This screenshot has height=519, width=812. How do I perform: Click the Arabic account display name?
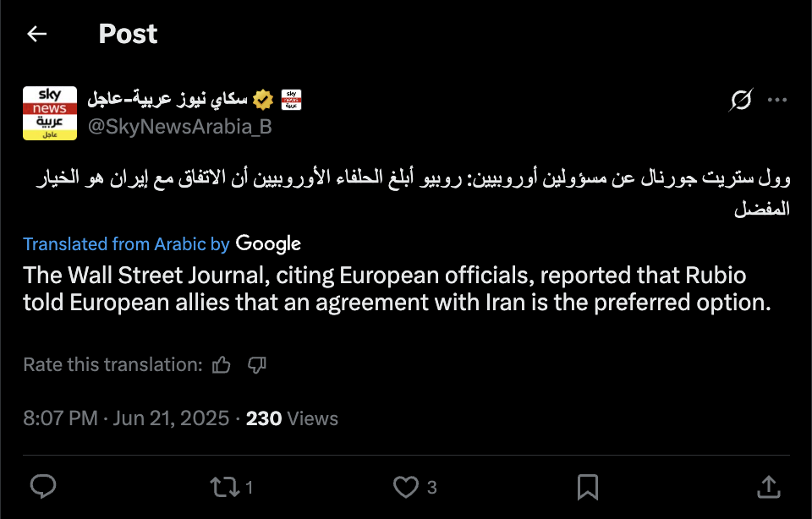click(167, 98)
